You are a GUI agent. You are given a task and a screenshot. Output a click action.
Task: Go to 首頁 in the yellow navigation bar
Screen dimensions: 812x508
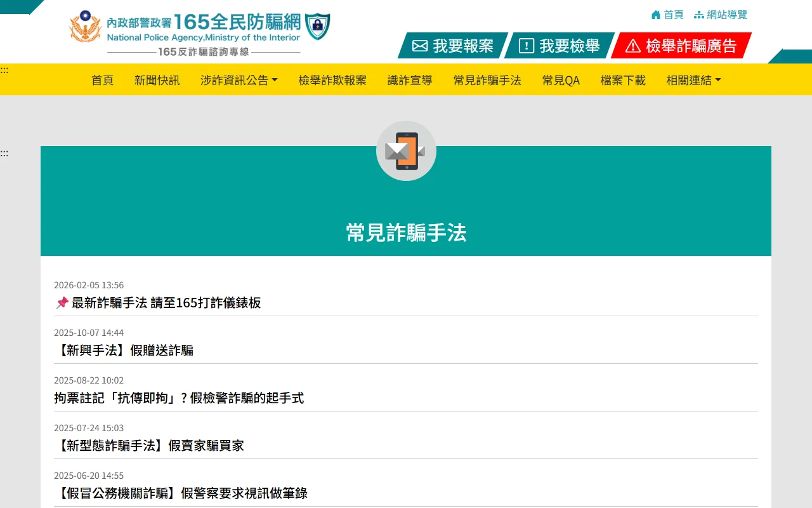[x=102, y=80]
